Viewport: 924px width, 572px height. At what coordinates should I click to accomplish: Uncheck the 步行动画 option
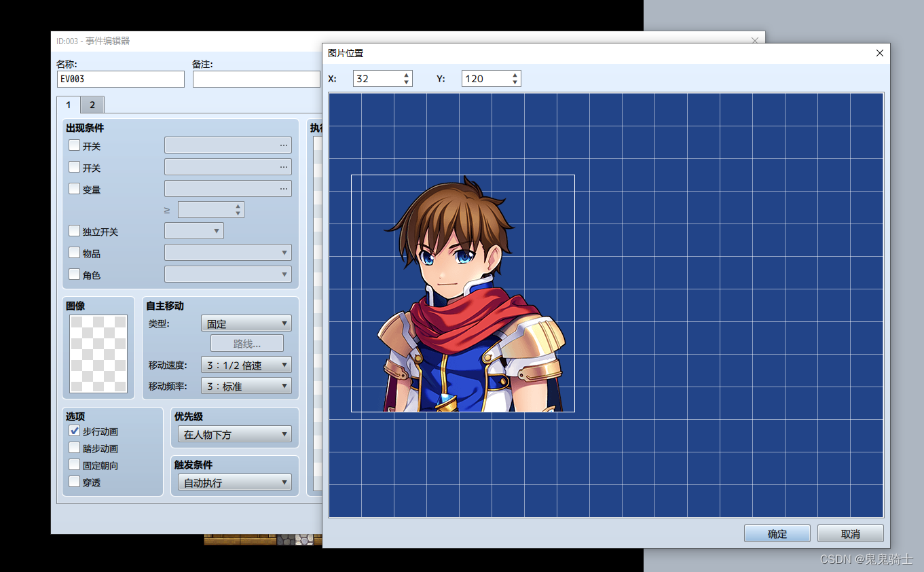coord(75,431)
